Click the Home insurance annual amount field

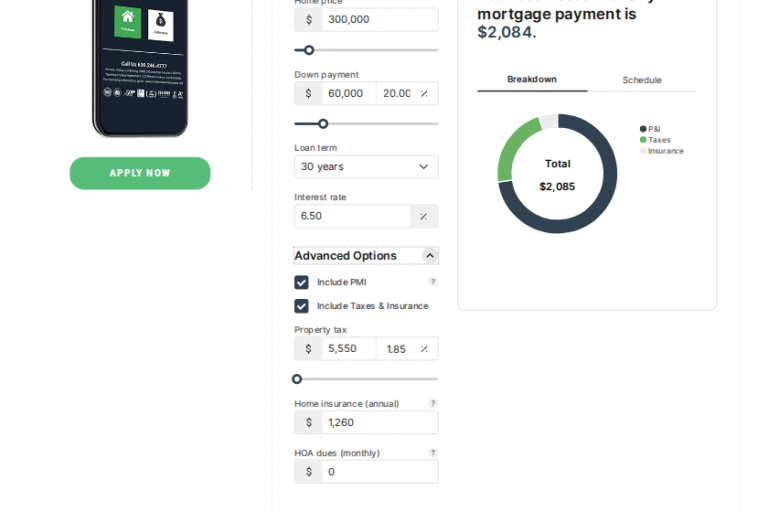[379, 422]
